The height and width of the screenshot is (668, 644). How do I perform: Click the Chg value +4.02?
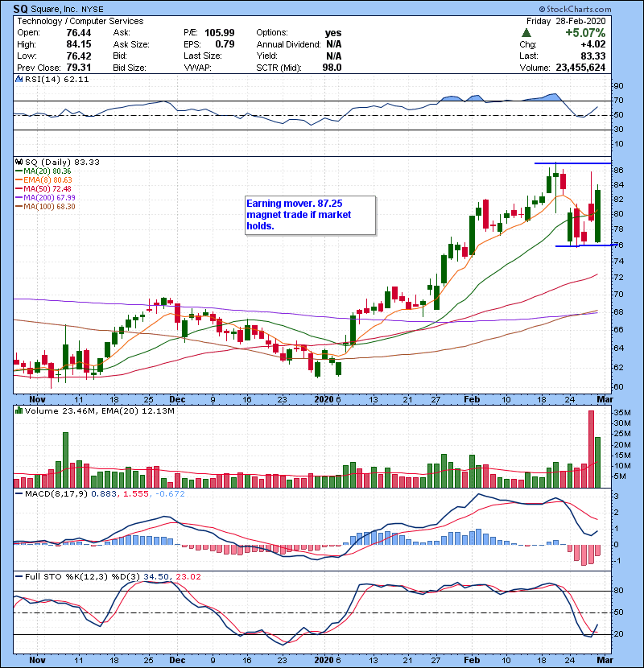point(592,44)
